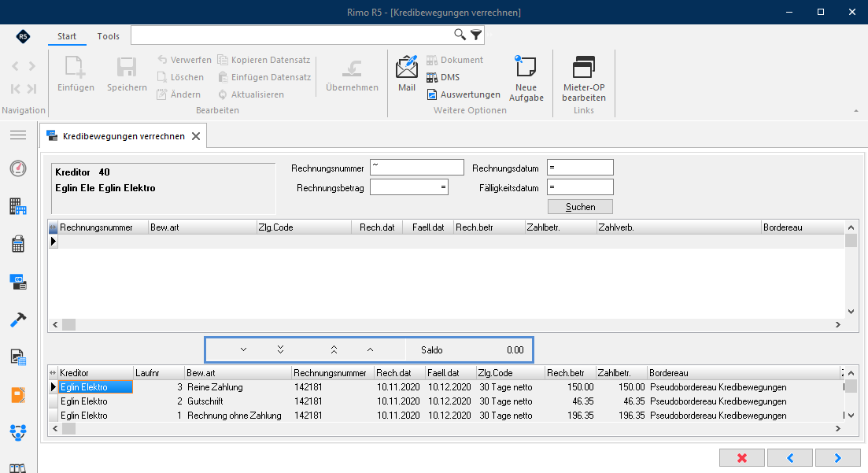This screenshot has width=868, height=473.
Task: Go to next record navigation arrow
Action: tap(32, 66)
